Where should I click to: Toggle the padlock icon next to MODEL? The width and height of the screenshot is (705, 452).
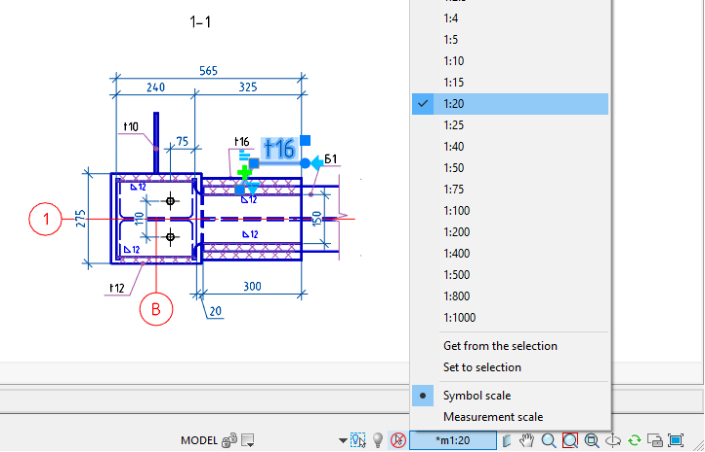[x=230, y=440]
